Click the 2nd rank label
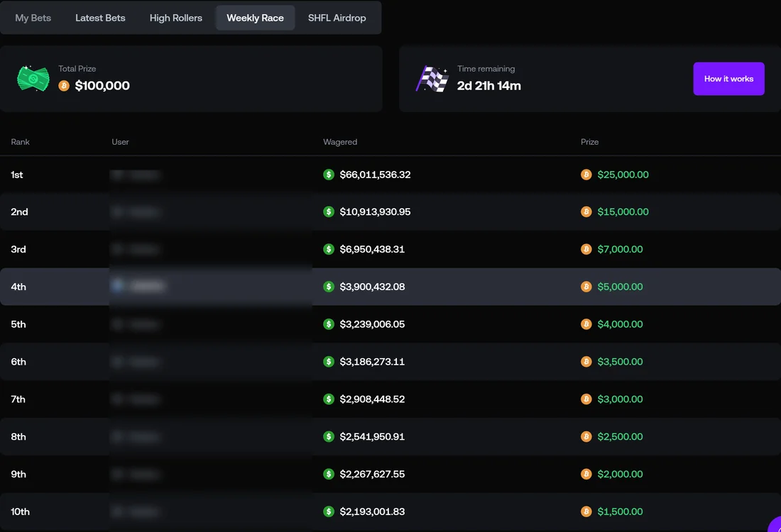Viewport: 781px width, 532px height. [x=19, y=212]
